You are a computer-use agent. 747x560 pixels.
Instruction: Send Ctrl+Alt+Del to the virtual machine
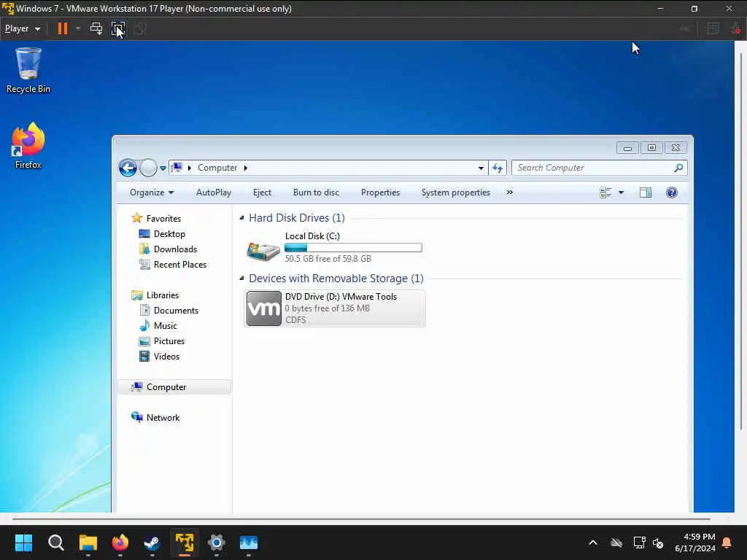point(96,28)
